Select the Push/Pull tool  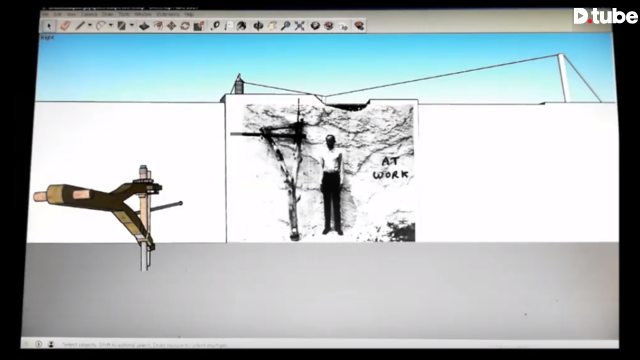[144, 27]
